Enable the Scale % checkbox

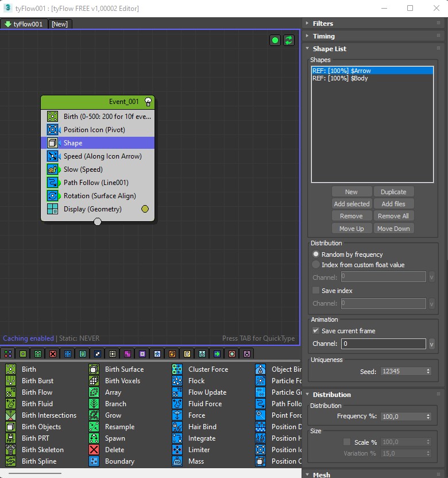tap(347, 442)
